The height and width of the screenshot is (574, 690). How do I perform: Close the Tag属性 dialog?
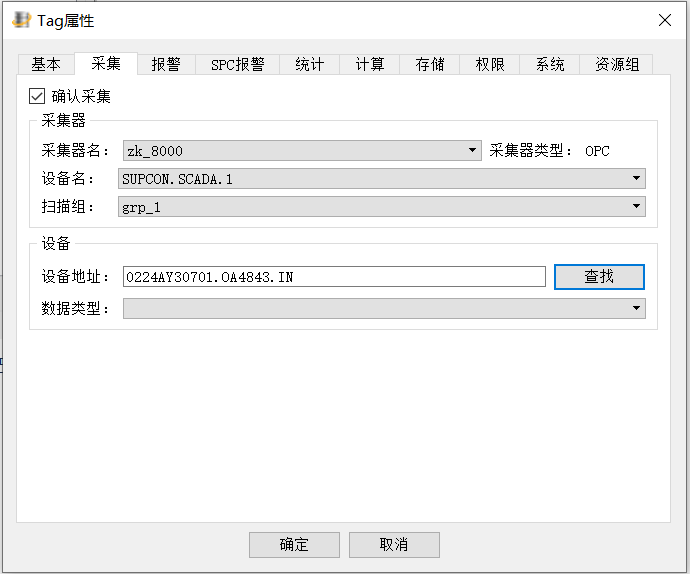click(x=664, y=20)
